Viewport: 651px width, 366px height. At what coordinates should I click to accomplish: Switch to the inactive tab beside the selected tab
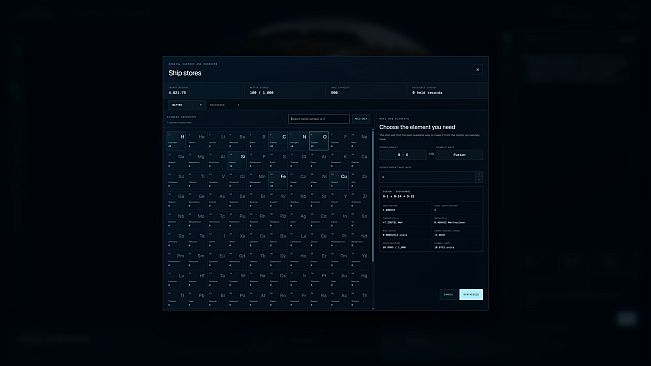coord(225,105)
